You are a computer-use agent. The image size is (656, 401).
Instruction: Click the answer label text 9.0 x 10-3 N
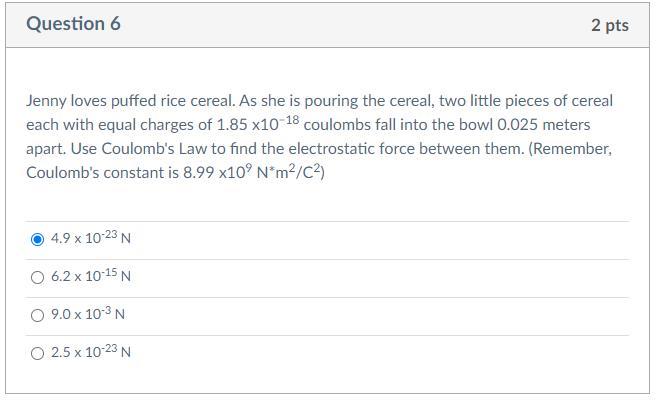point(88,315)
